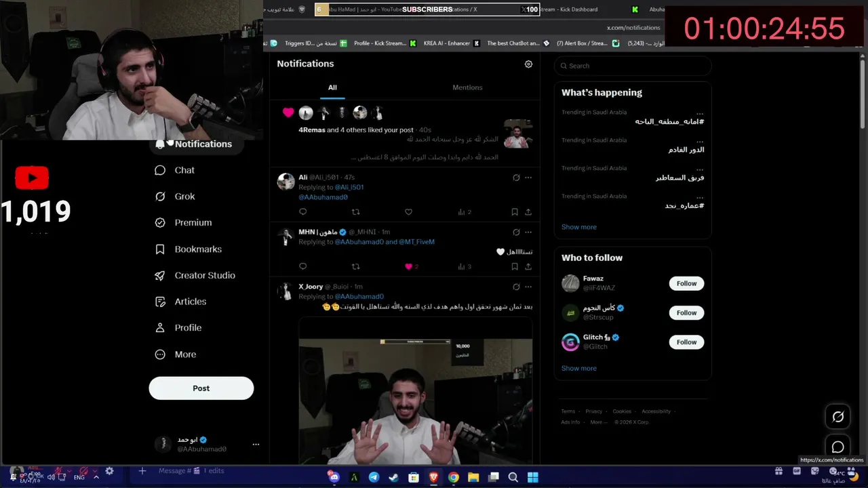Ask Grok about X_Joory's post

pyautogui.click(x=516, y=287)
